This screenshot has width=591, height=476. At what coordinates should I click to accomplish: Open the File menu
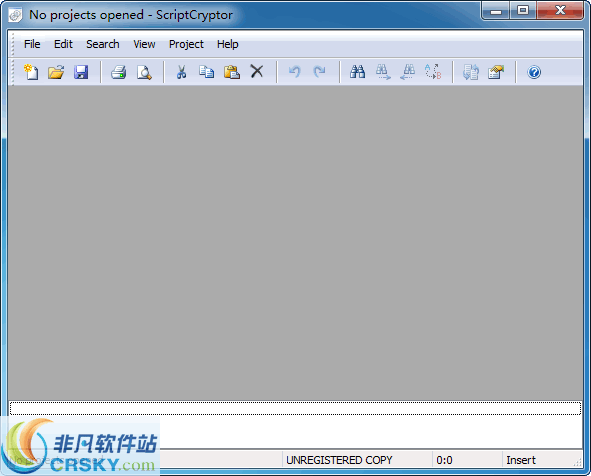tap(32, 44)
